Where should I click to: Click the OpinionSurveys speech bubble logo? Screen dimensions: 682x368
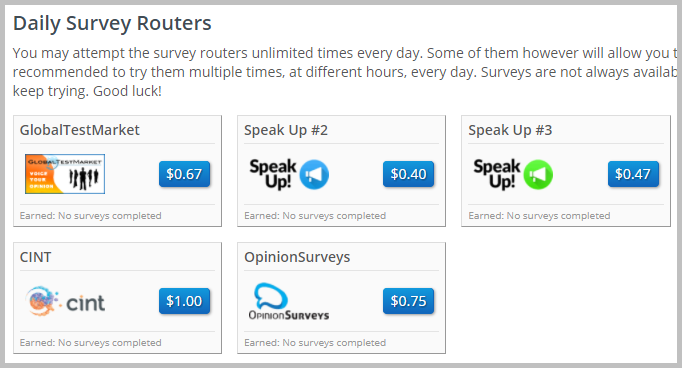click(289, 301)
